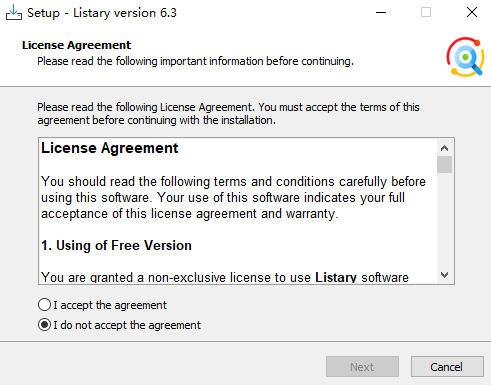Viewport: 491px width, 385px height.
Task: Click the license text scrollbar thumb
Action: 444,164
